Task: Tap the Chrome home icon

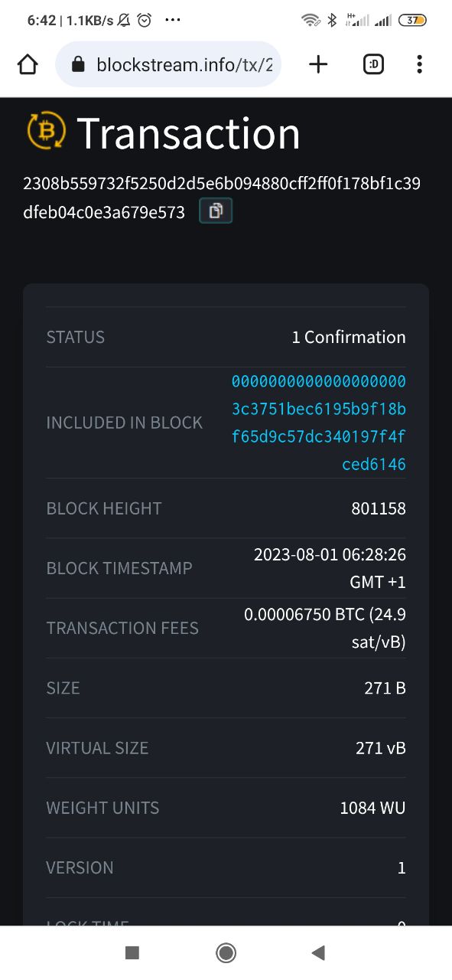Action: (28, 64)
